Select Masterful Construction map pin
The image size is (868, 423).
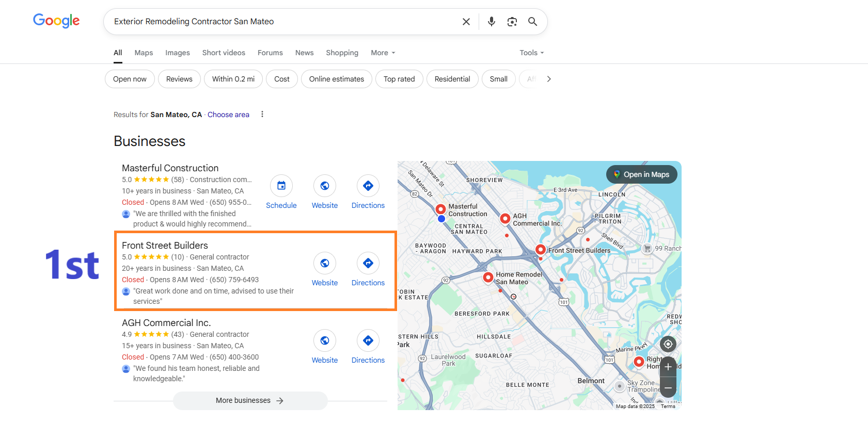coord(440,209)
